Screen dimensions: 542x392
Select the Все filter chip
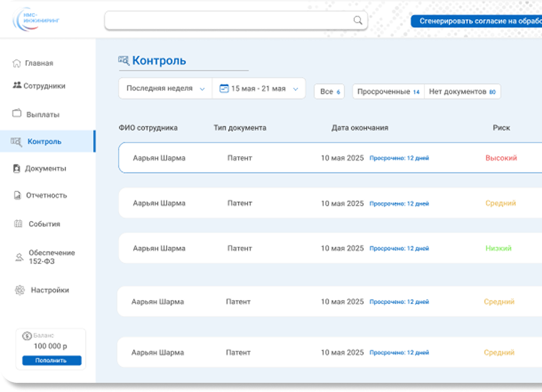(x=328, y=91)
